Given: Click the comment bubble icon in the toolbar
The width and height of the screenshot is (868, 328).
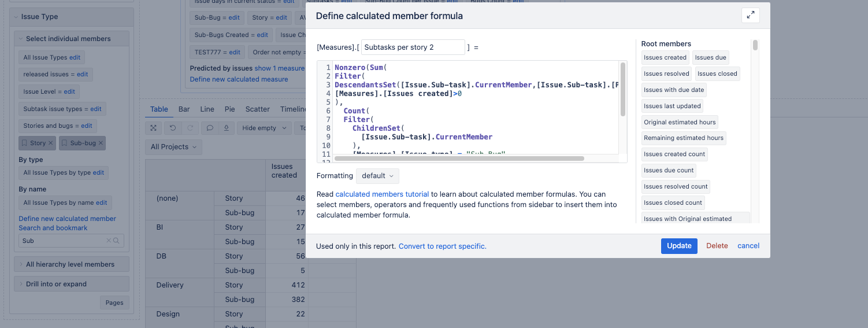Looking at the screenshot, I should point(210,128).
